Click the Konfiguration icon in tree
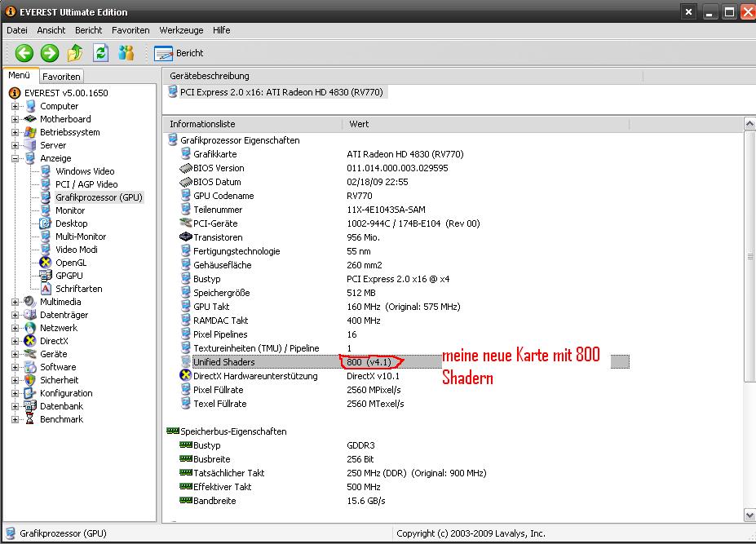This screenshot has height=544, width=756. pyautogui.click(x=30, y=393)
